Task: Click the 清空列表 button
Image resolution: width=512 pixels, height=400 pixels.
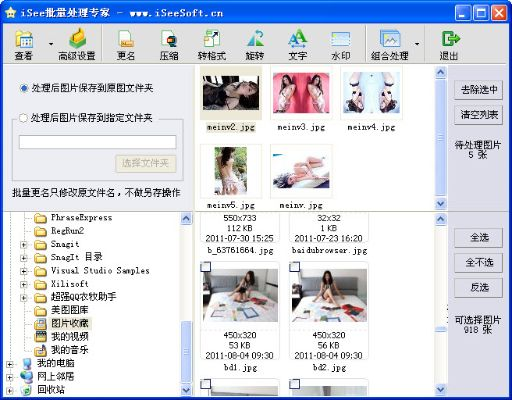Action: point(478,115)
